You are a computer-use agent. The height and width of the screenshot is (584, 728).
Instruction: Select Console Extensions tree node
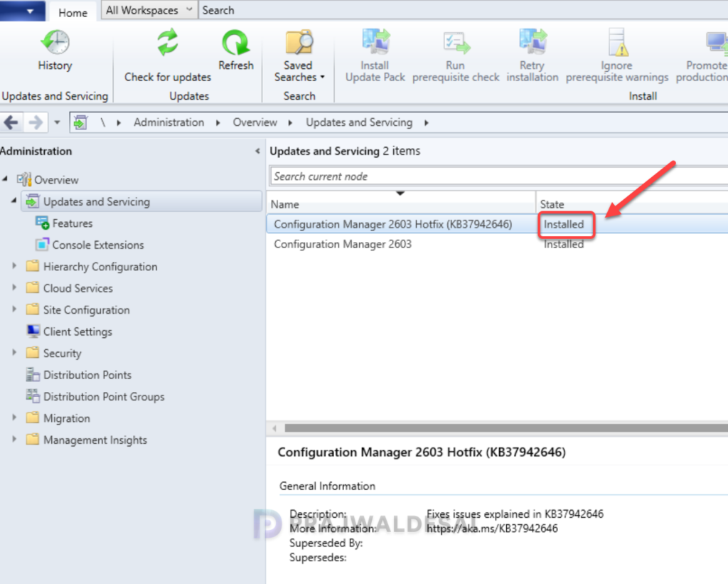coord(97,245)
